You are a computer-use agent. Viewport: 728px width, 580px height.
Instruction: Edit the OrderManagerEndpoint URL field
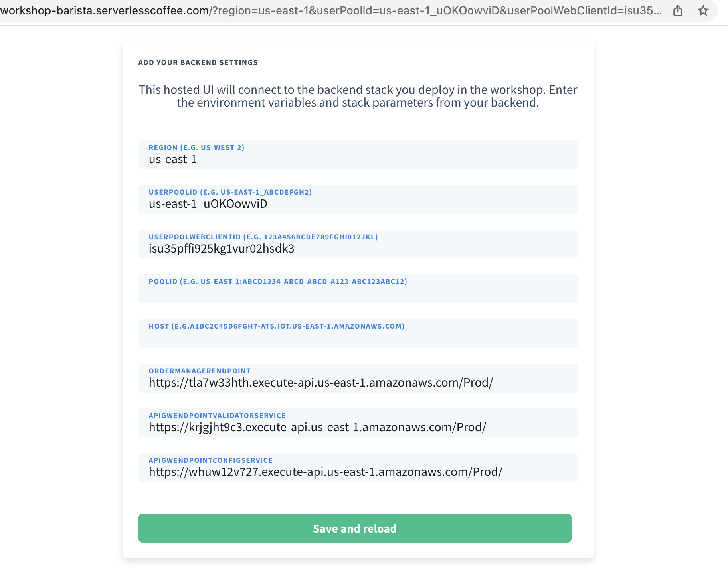click(x=358, y=378)
